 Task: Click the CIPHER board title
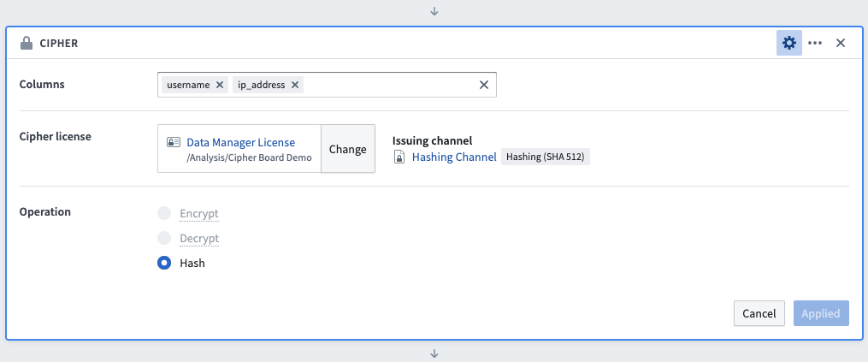(59, 44)
